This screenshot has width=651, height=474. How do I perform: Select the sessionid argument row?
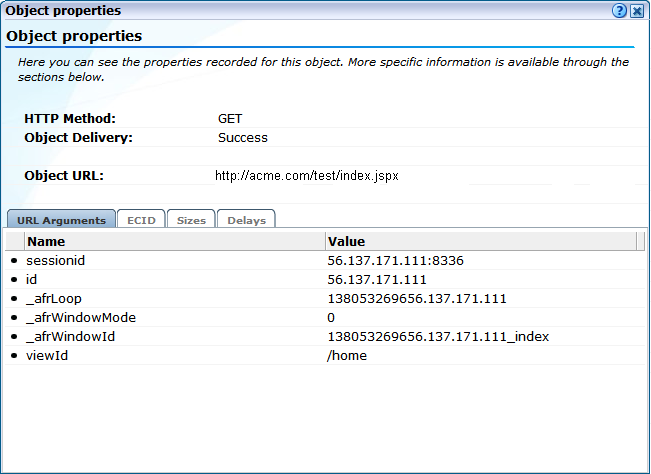click(x=325, y=260)
